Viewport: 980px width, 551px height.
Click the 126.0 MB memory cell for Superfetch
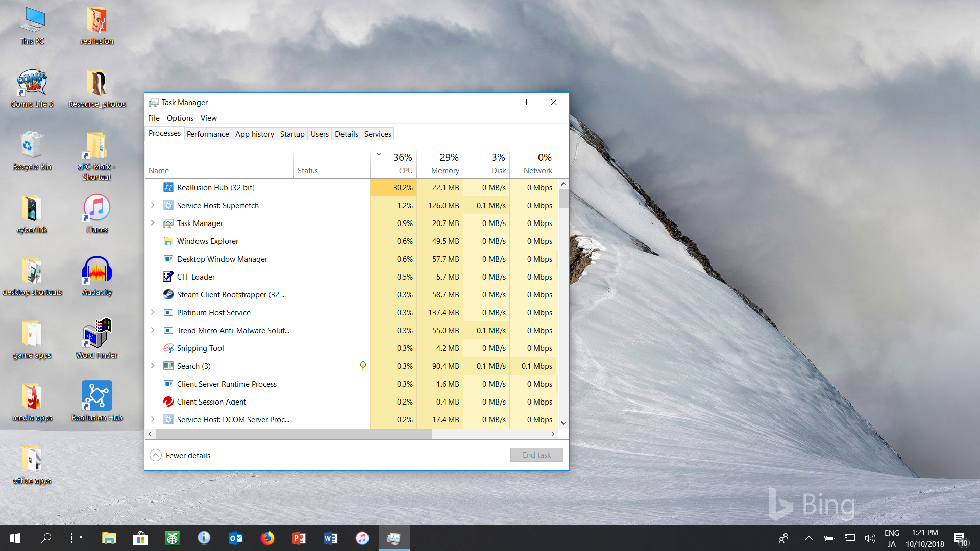click(440, 205)
